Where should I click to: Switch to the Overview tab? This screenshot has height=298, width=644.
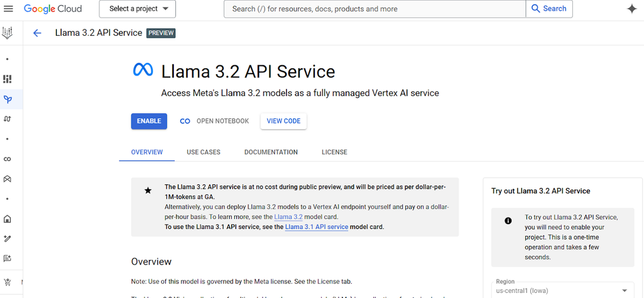click(147, 152)
